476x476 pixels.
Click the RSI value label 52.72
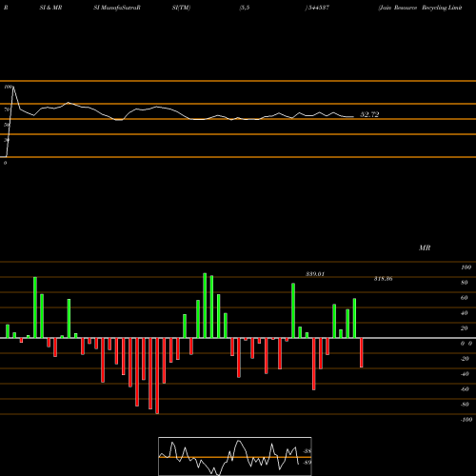369,114
